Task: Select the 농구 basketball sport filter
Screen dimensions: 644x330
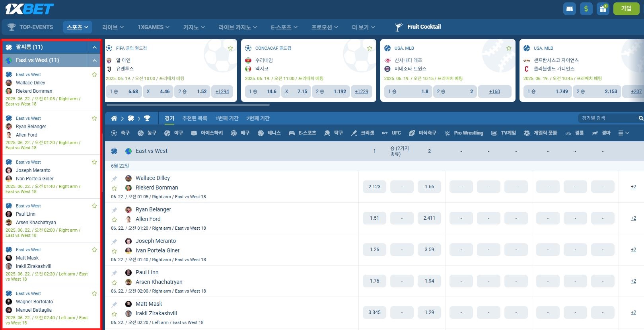Action: pos(147,133)
